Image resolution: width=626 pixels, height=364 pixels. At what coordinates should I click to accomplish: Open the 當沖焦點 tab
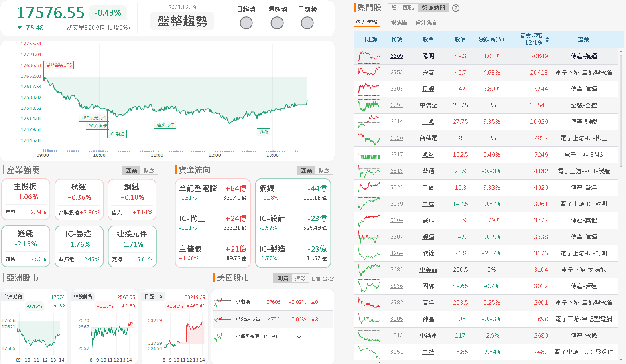tap(427, 22)
